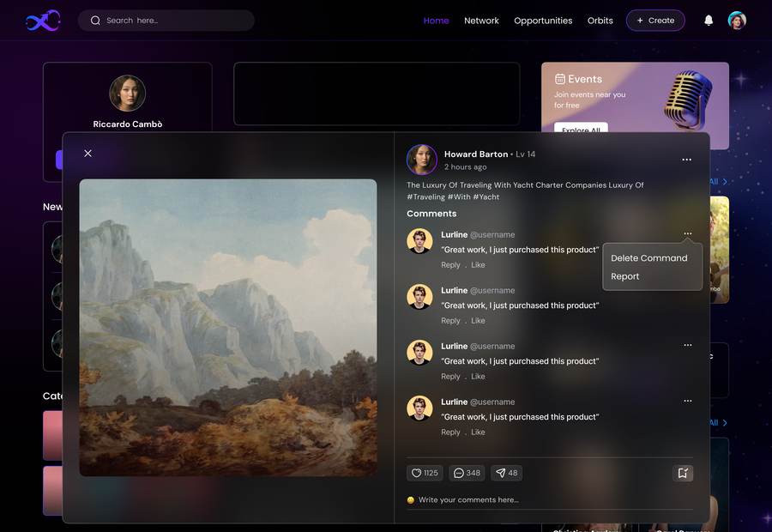Click the 2 hours ago timestamp
Viewport: 772px width, 532px height.
[465, 167]
